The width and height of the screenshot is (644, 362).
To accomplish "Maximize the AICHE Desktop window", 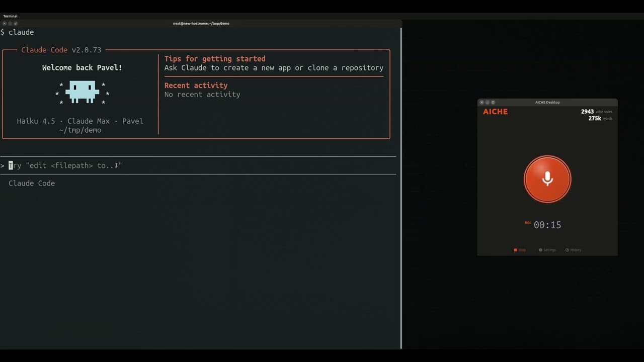I will 493,102.
